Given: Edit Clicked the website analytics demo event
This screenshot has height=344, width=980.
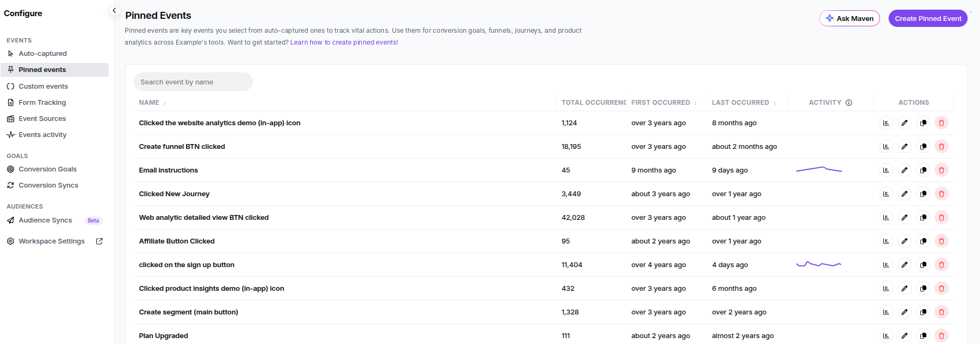Looking at the screenshot, I should click(905, 123).
